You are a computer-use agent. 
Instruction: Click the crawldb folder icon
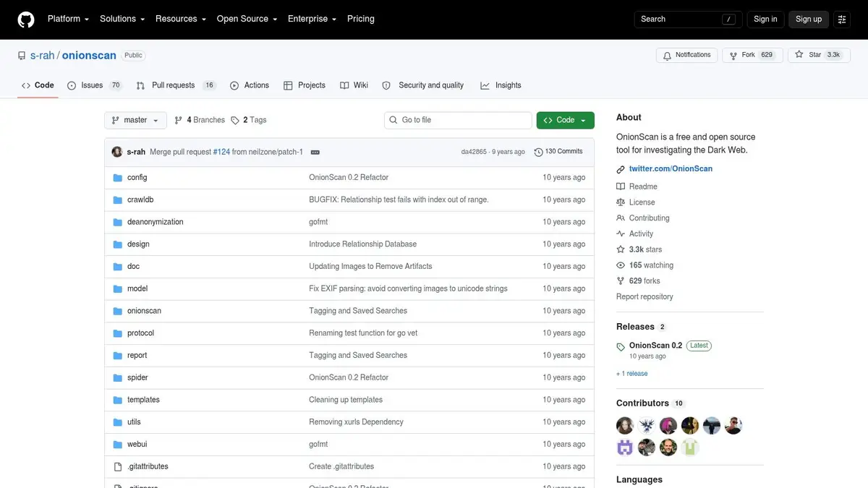118,200
